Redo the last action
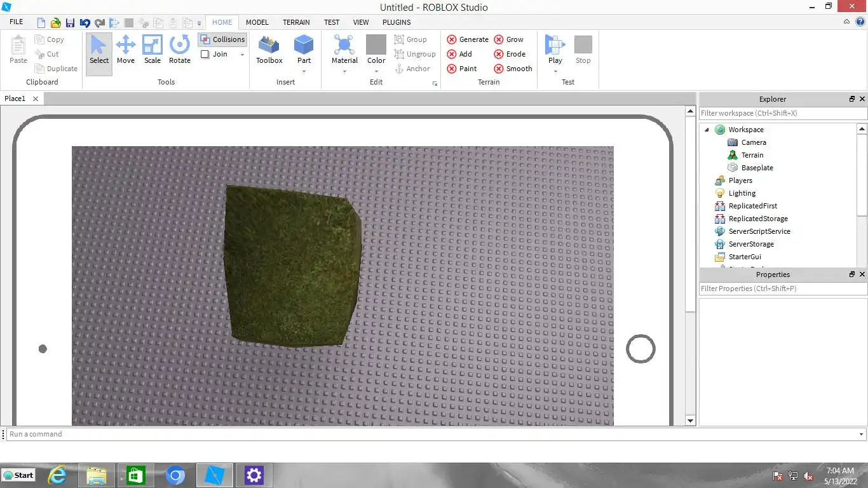The height and width of the screenshot is (488, 868). (99, 23)
